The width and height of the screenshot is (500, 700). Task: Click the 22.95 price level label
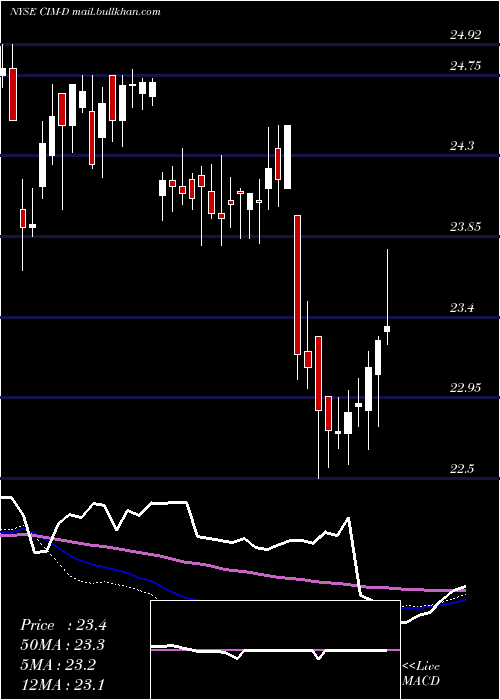[465, 388]
